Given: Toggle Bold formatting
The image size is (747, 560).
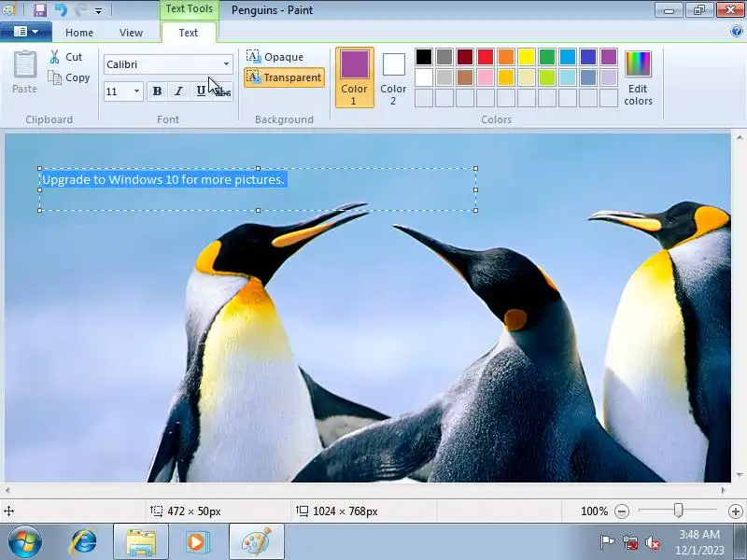Looking at the screenshot, I should (x=157, y=91).
